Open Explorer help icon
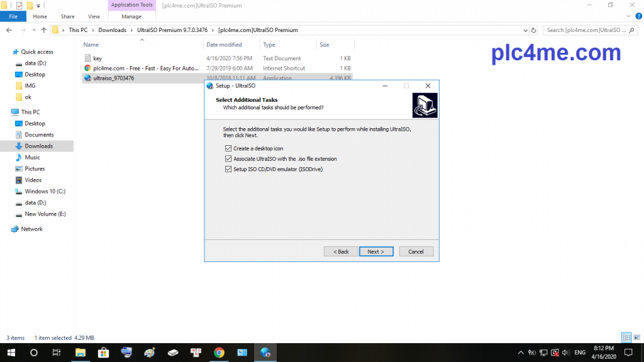This screenshot has height=362, width=644. (x=639, y=16)
